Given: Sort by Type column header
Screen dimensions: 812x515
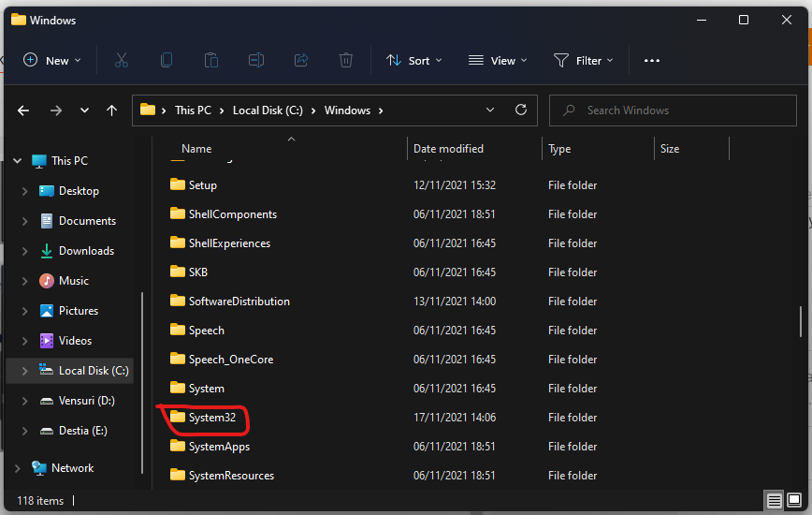Looking at the screenshot, I should pos(559,149).
